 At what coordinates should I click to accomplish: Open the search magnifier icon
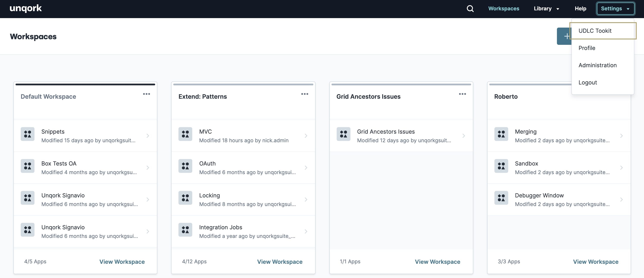coord(470,8)
